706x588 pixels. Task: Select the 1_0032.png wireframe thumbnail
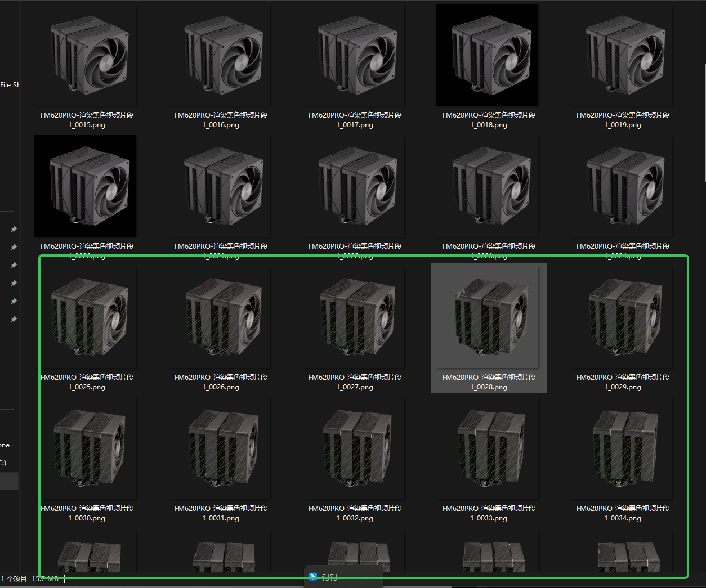(x=353, y=448)
